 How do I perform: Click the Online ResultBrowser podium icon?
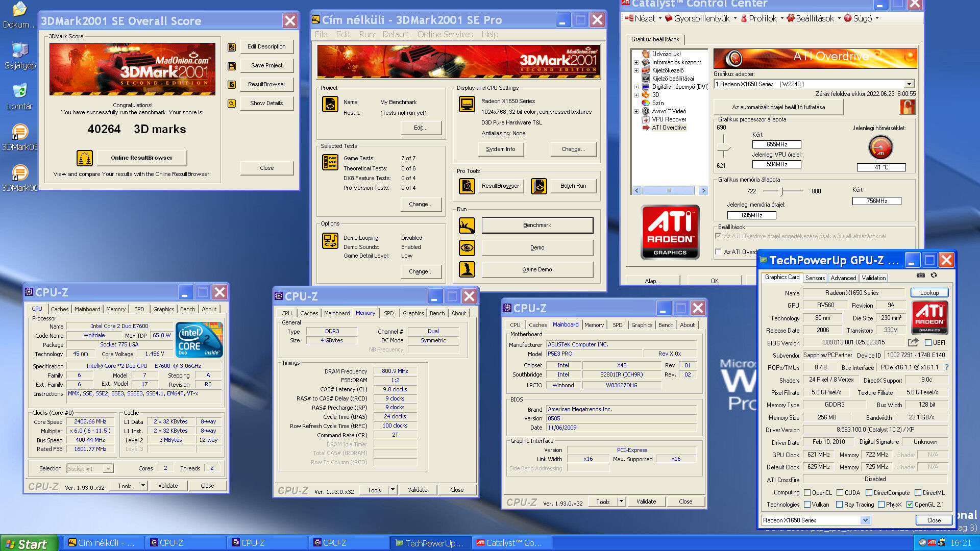point(85,158)
